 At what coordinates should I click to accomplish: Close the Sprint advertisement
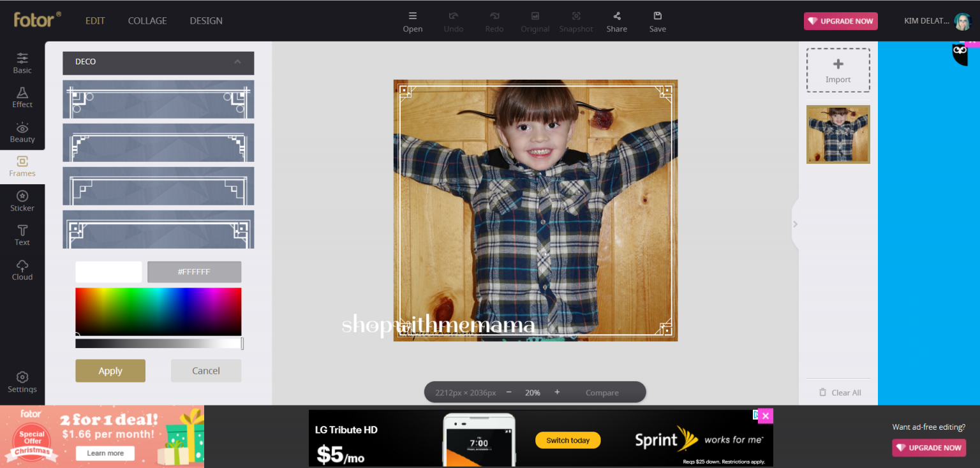pyautogui.click(x=766, y=416)
